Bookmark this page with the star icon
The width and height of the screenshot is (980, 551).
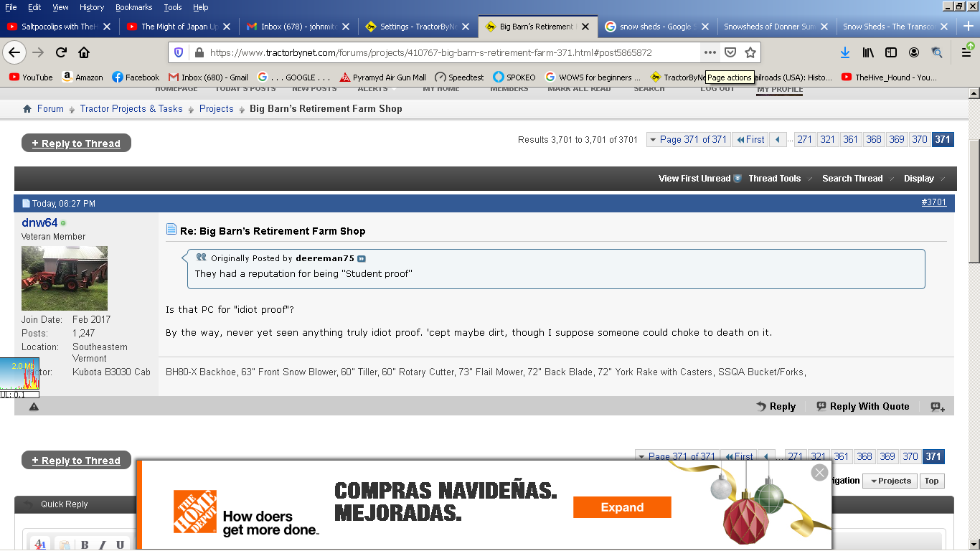(750, 52)
